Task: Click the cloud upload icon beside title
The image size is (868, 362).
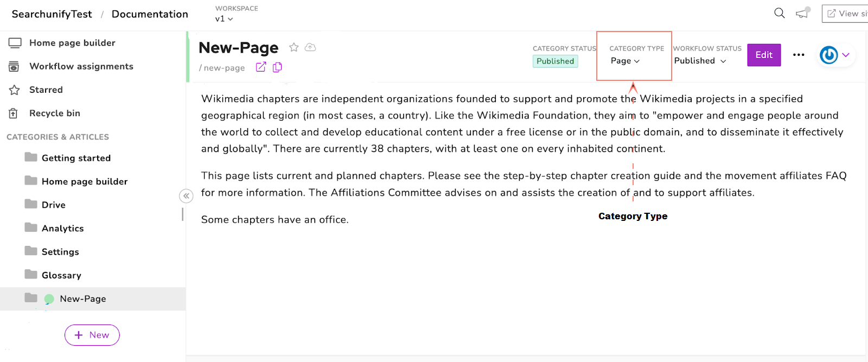Action: click(x=310, y=48)
